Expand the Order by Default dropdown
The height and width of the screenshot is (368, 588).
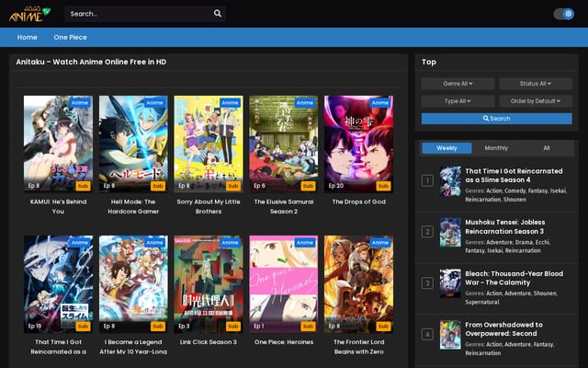[535, 101]
